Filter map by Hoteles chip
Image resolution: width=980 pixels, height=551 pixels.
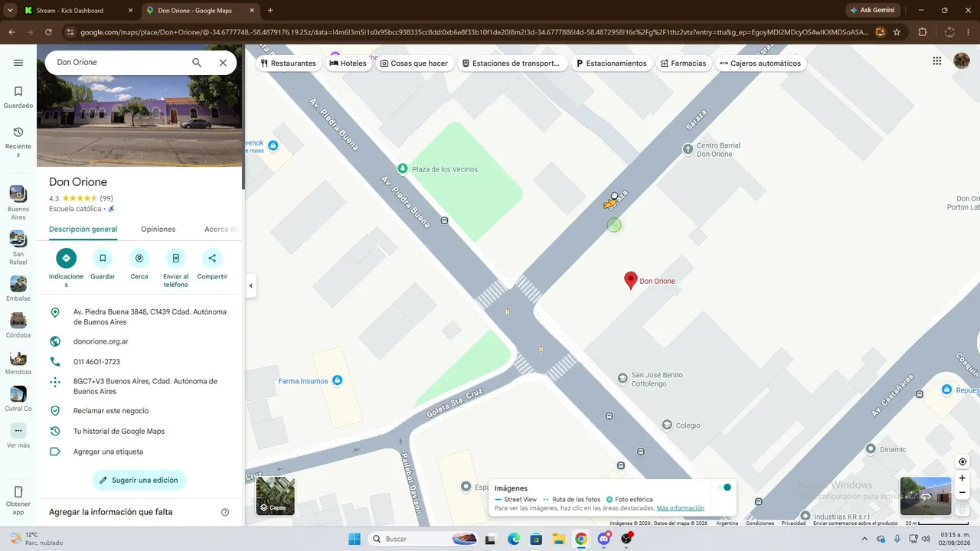348,64
